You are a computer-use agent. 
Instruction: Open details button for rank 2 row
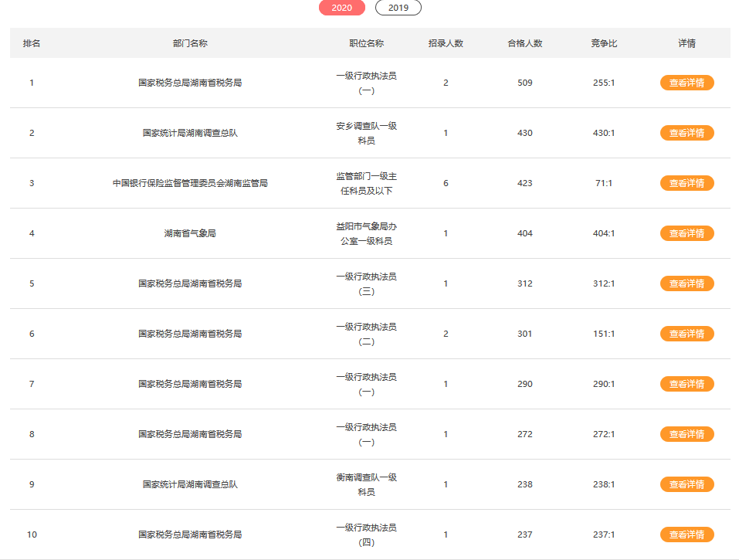[686, 133]
